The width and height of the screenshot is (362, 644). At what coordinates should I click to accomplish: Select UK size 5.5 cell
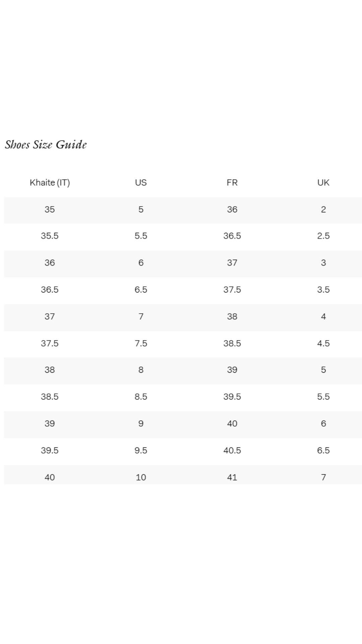(323, 396)
